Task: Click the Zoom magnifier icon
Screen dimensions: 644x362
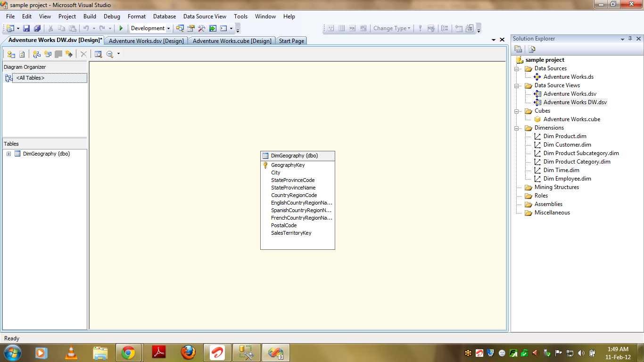Action: pos(110,54)
